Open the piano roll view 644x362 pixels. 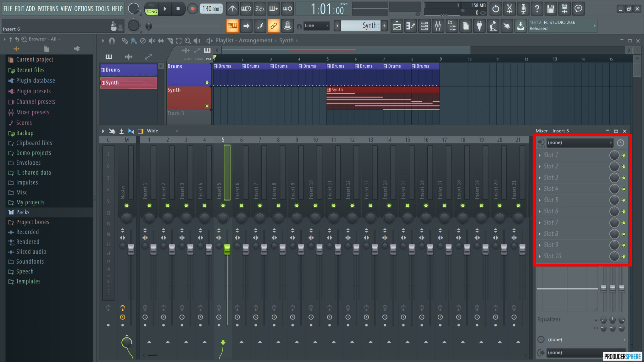410,26
